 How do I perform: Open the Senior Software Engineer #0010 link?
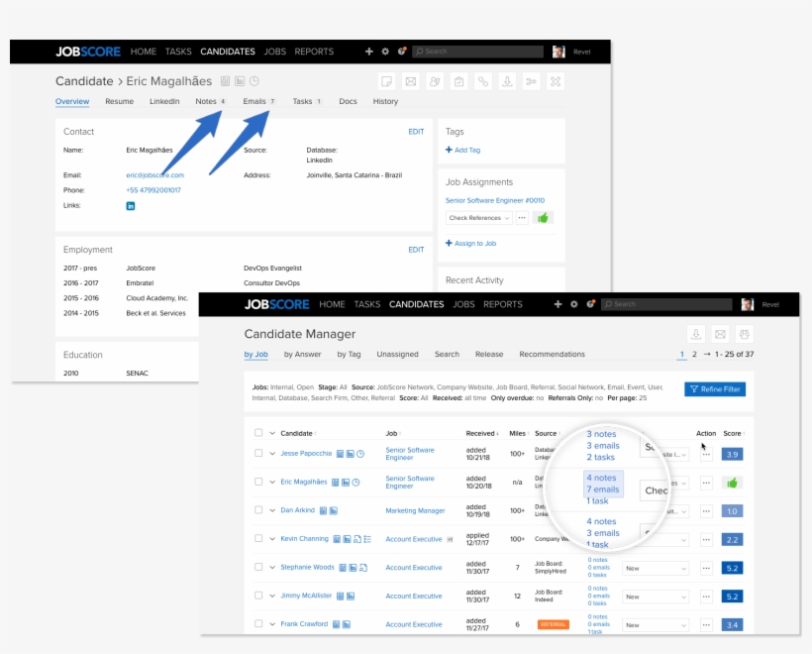point(495,200)
